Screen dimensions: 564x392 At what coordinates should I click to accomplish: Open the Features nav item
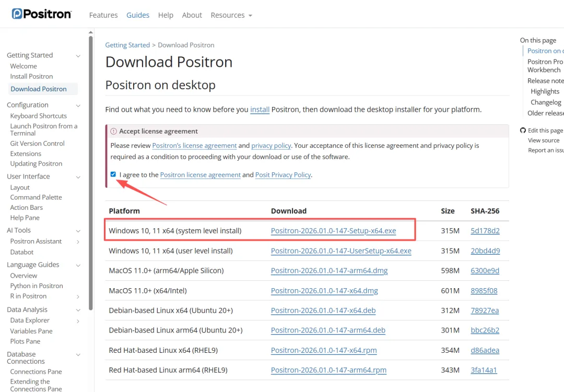pos(103,15)
